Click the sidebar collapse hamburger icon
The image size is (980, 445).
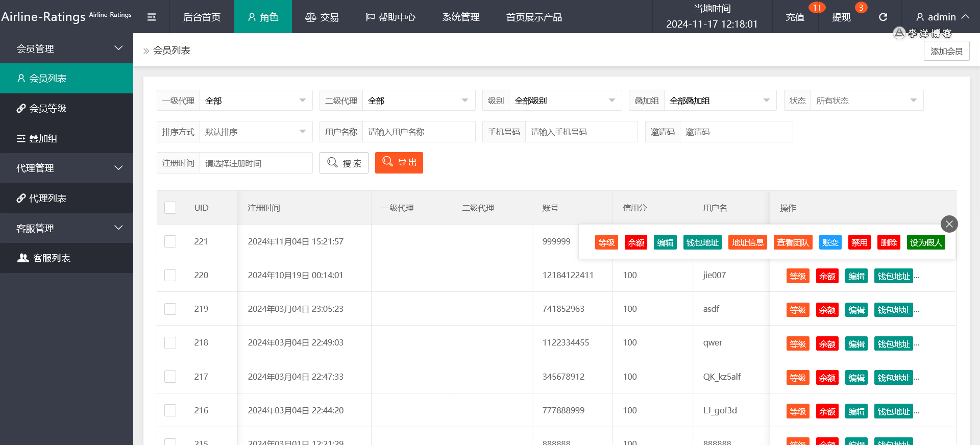pos(152,17)
